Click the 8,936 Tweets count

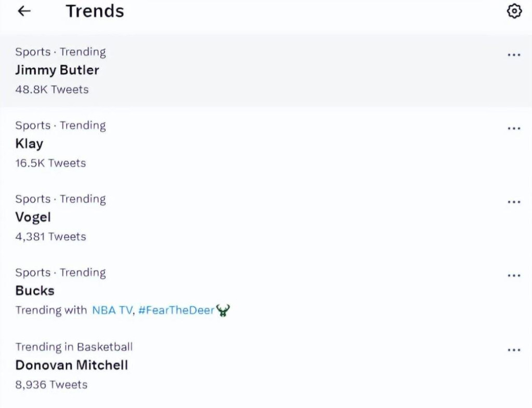(x=51, y=385)
